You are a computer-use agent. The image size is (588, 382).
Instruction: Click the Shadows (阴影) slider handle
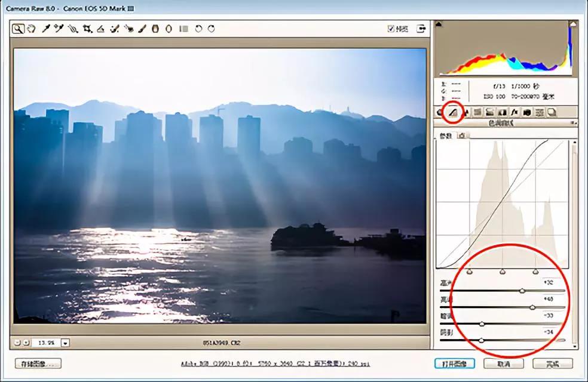pyautogui.click(x=482, y=340)
